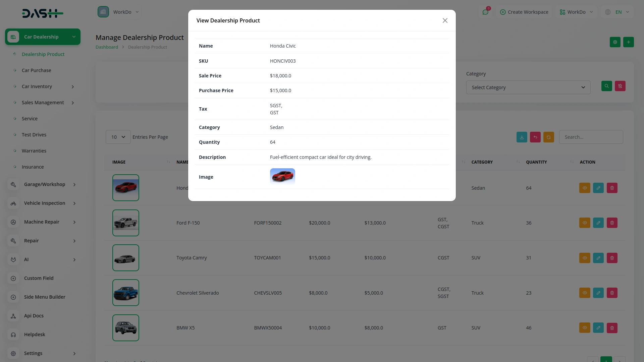Close the View Dealership Product dialog

445,20
